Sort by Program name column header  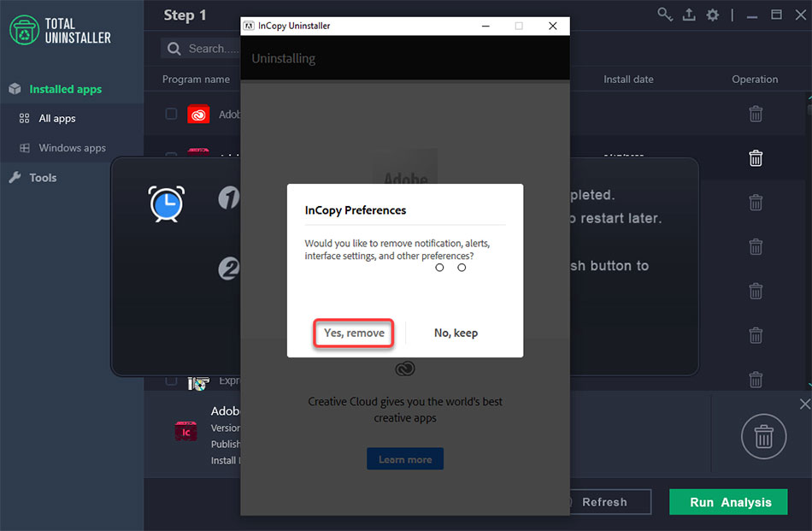click(x=196, y=80)
